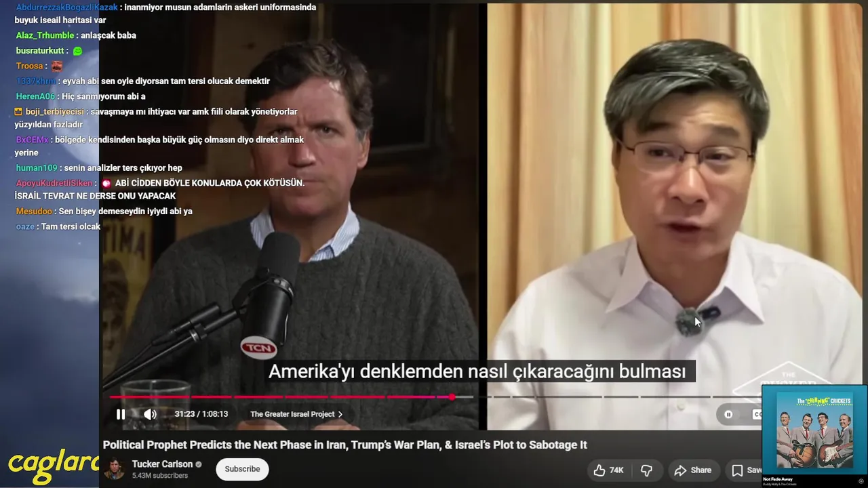Click the badge icon before boji_terbiyecisi

18,112
